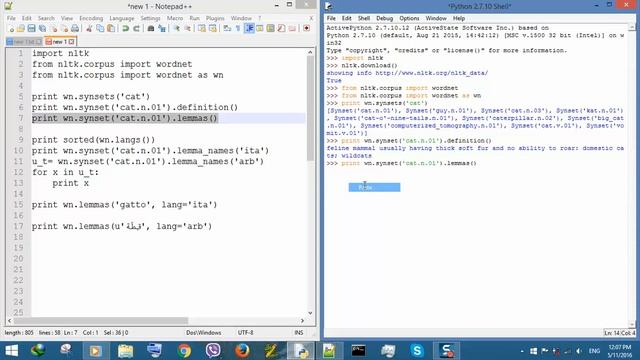
Task: Open the Plugins menu
Action: [x=215, y=18]
